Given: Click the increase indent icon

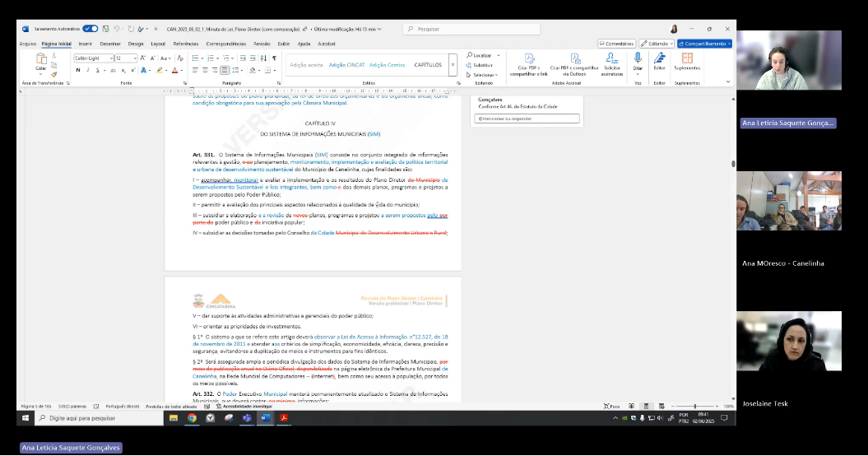Looking at the screenshot, I should tap(253, 58).
